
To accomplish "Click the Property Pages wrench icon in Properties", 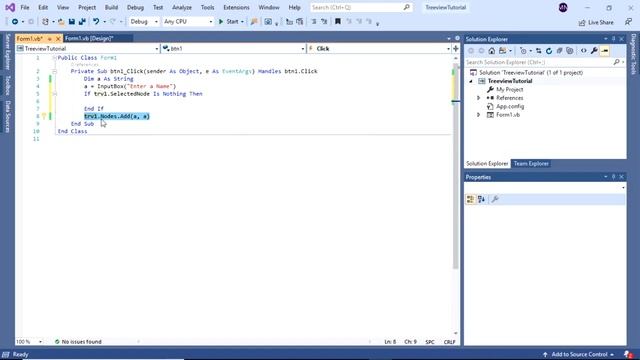I will pyautogui.click(x=495, y=199).
